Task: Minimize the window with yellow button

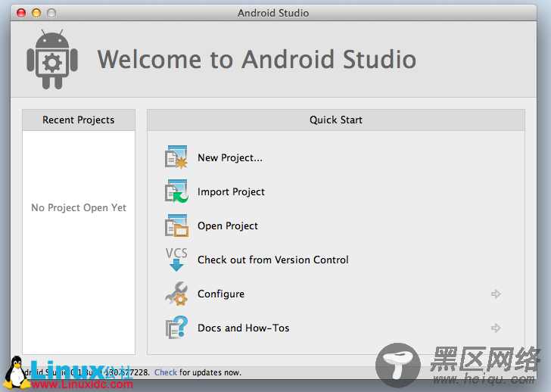Action: 36,13
